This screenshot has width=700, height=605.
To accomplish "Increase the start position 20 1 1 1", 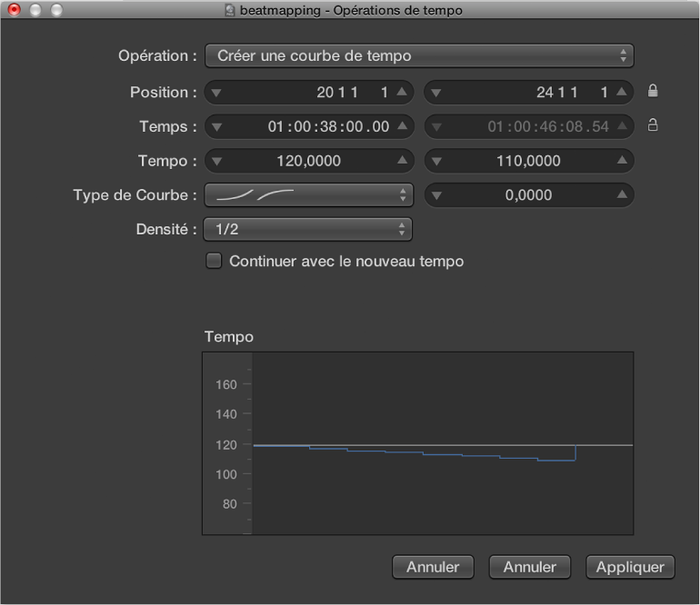I will [402, 92].
